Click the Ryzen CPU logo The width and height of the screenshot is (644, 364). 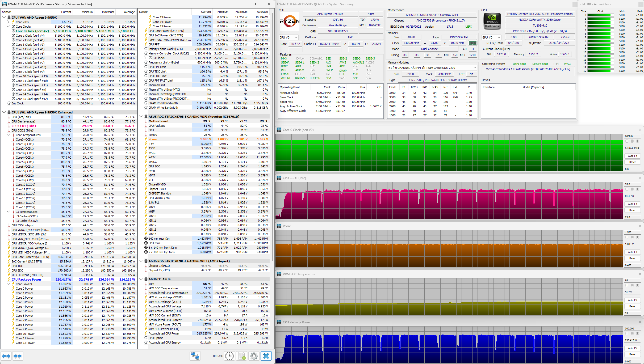pyautogui.click(x=290, y=21)
